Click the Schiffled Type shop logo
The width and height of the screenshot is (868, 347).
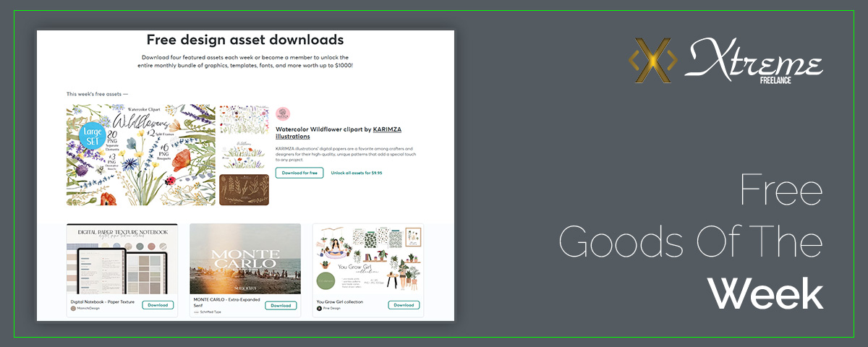tap(196, 312)
